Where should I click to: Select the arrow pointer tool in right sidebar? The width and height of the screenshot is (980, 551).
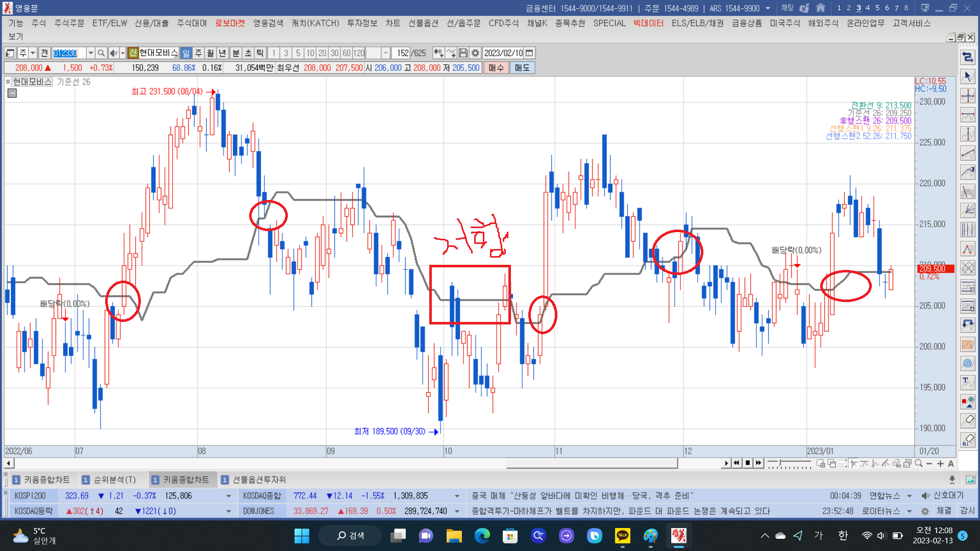967,77
